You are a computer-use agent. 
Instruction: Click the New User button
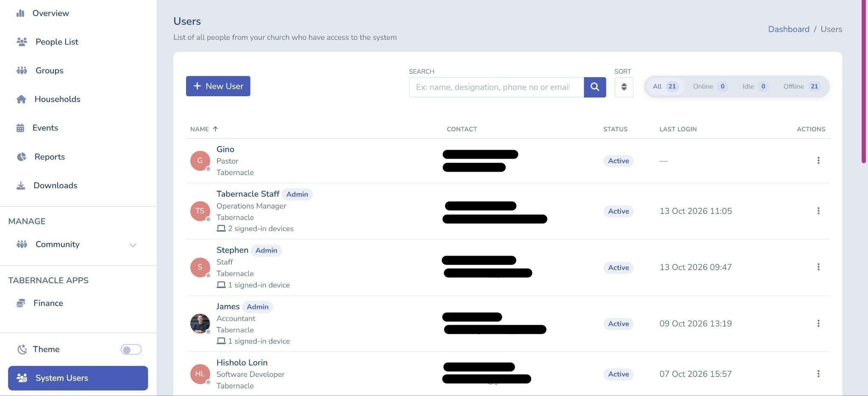pyautogui.click(x=218, y=86)
